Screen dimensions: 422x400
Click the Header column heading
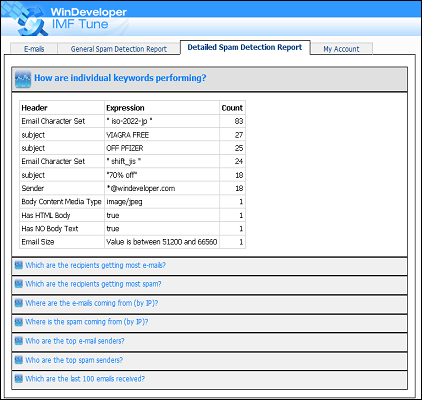pos(62,108)
